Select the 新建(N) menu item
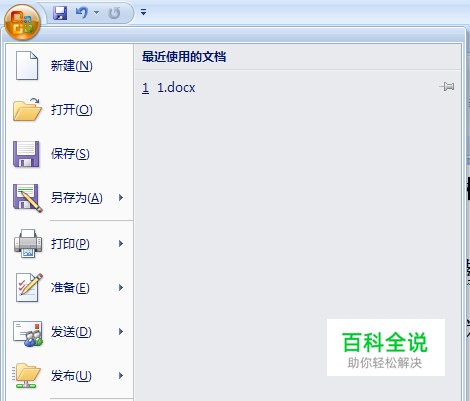Screen dimensions: 470x401 [69, 66]
